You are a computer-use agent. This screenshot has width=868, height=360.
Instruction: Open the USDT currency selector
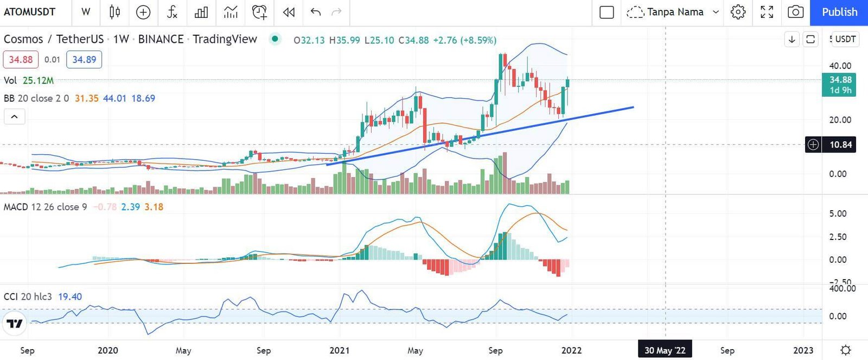(844, 39)
